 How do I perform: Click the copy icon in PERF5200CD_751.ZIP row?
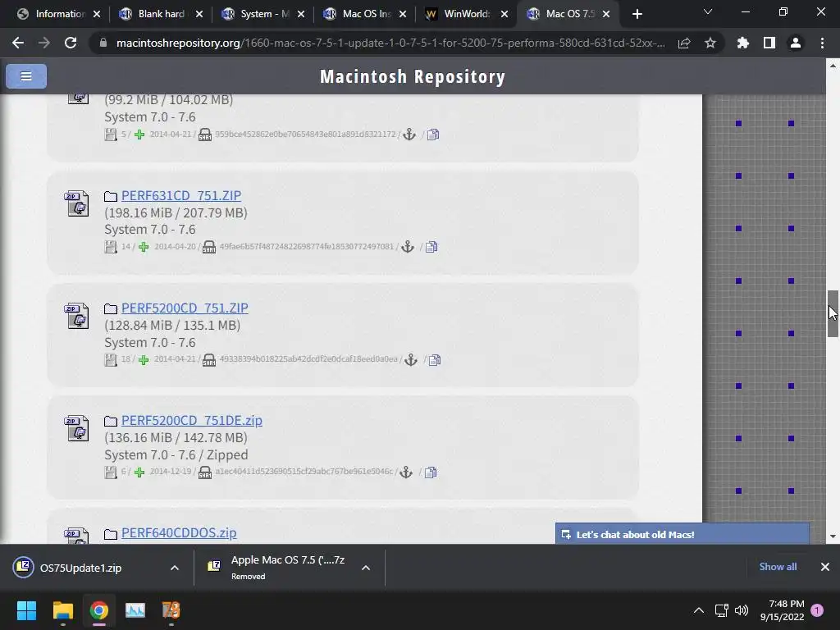pos(435,359)
